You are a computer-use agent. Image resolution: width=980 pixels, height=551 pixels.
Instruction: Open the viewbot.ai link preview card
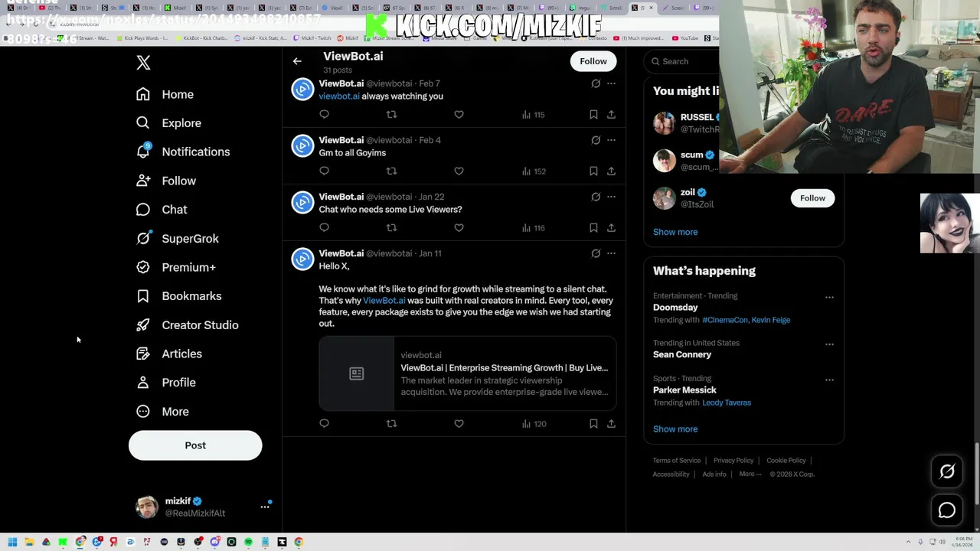[x=467, y=373]
